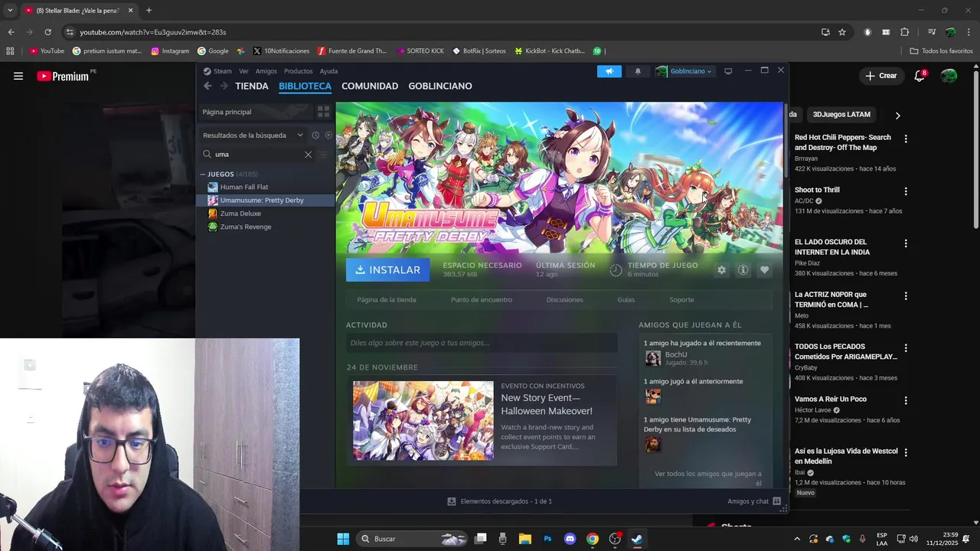Click friend BochU's avatar
Viewport: 980px width, 551px height.
tap(653, 358)
